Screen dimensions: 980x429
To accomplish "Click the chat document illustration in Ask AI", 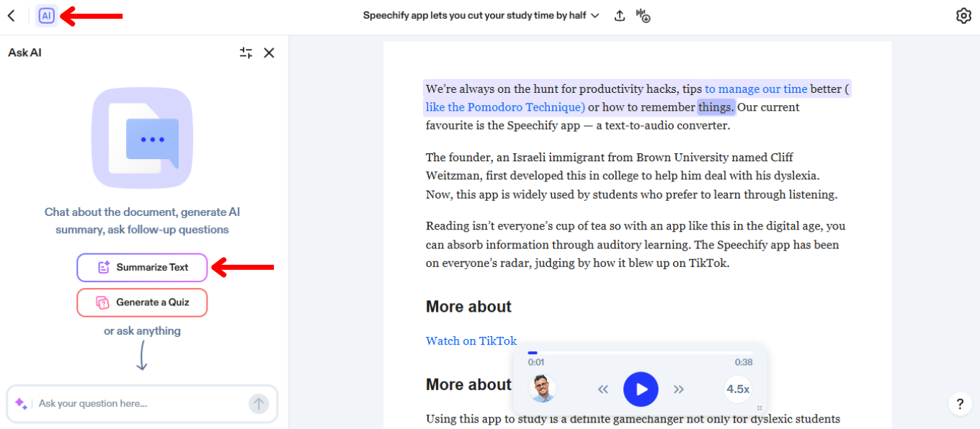I will pyautogui.click(x=142, y=138).
